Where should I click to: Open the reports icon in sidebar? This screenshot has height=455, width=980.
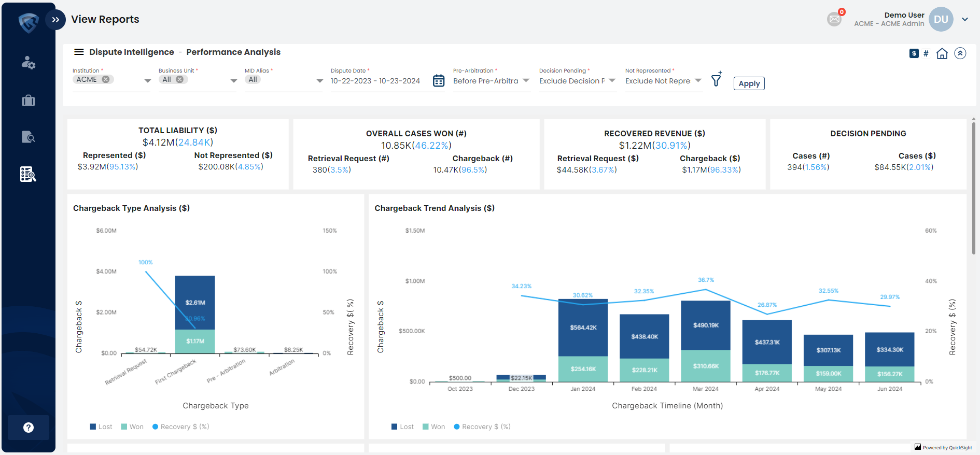tap(28, 174)
